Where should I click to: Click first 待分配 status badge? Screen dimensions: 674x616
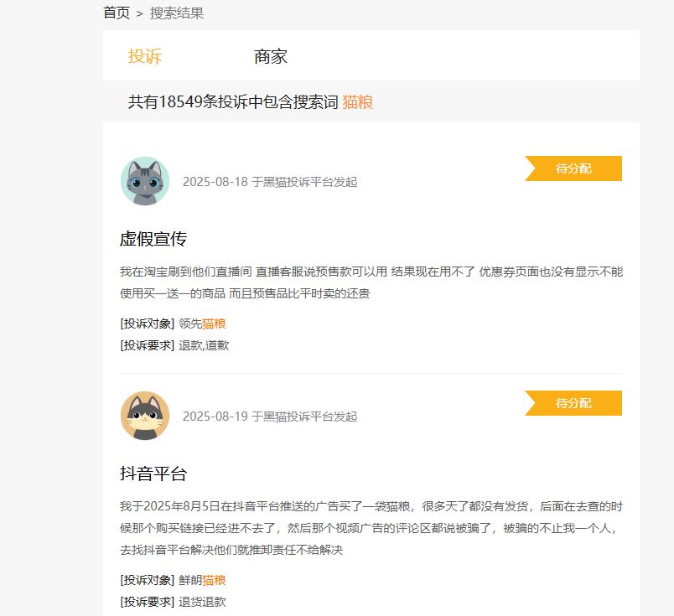click(x=573, y=168)
